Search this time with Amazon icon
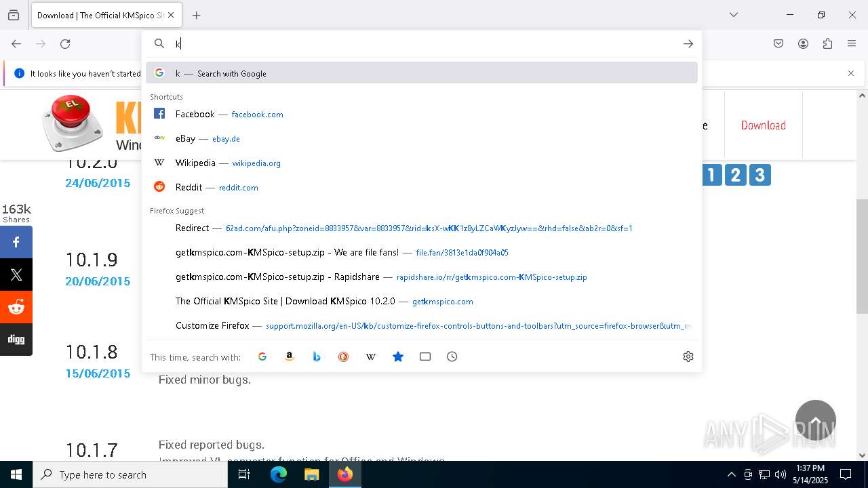This screenshot has width=868, height=488. click(x=290, y=357)
